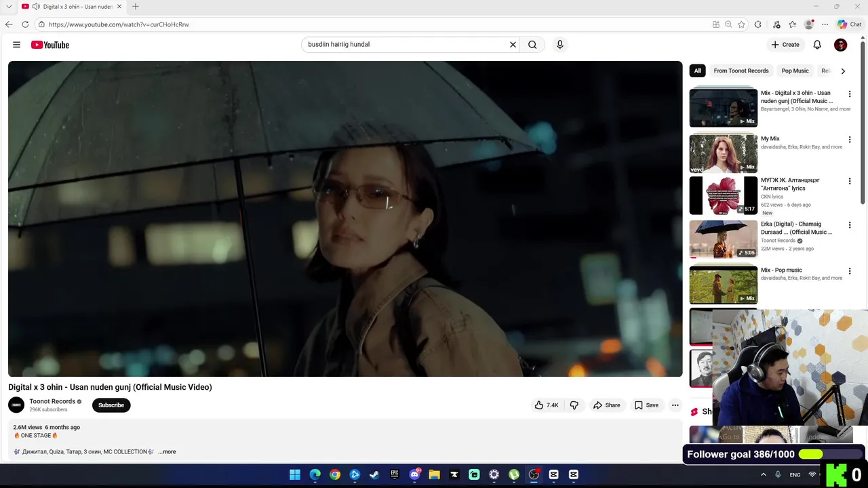Open the browser Extensions puzzle icon

(x=758, y=24)
